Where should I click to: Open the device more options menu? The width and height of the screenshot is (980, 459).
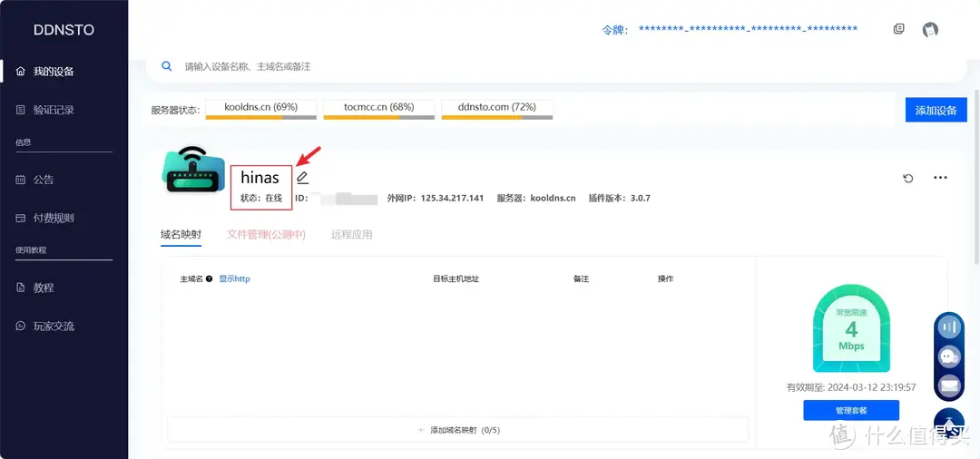coord(940,178)
